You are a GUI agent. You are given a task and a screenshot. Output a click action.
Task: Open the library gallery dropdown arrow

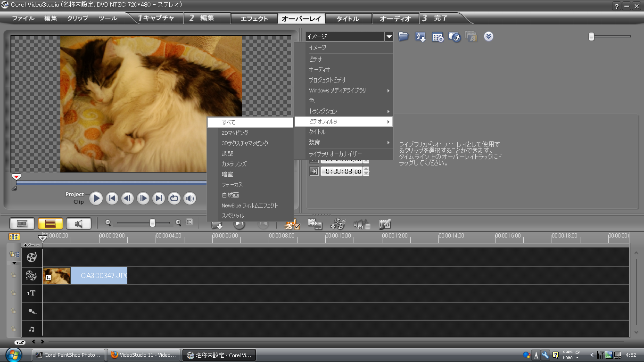(x=389, y=36)
